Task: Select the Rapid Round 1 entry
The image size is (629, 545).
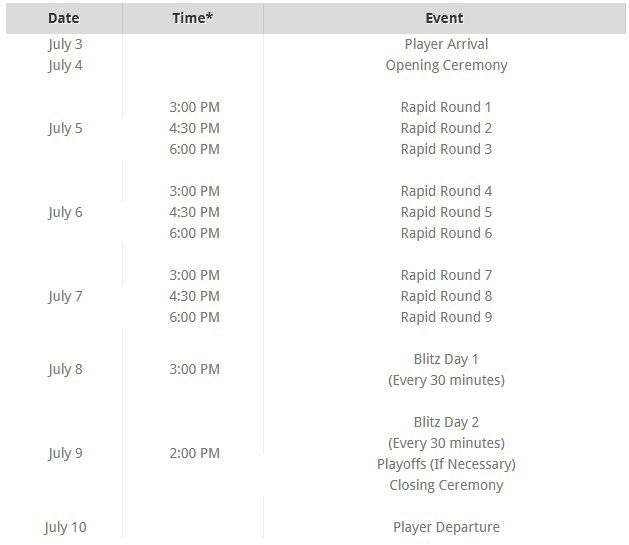Action: [446, 107]
